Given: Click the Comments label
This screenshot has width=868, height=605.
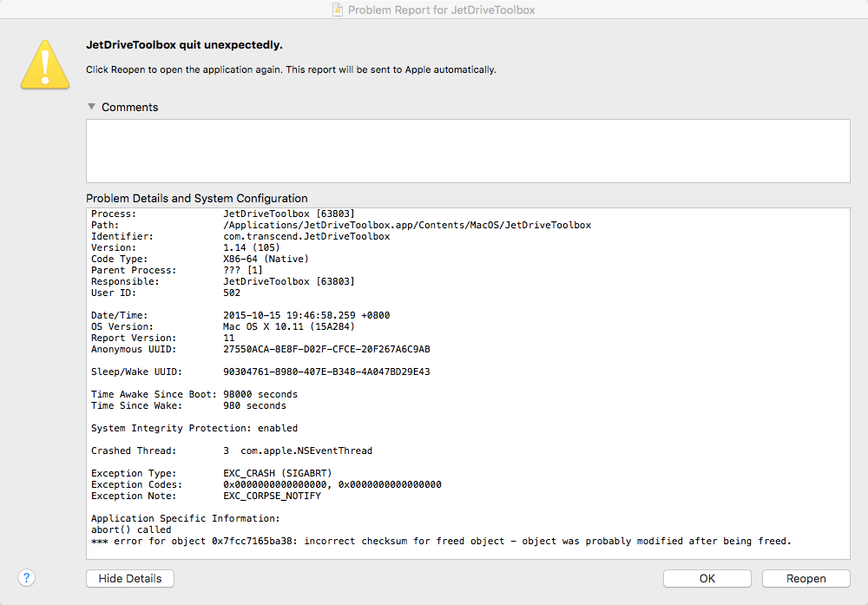Looking at the screenshot, I should 129,108.
